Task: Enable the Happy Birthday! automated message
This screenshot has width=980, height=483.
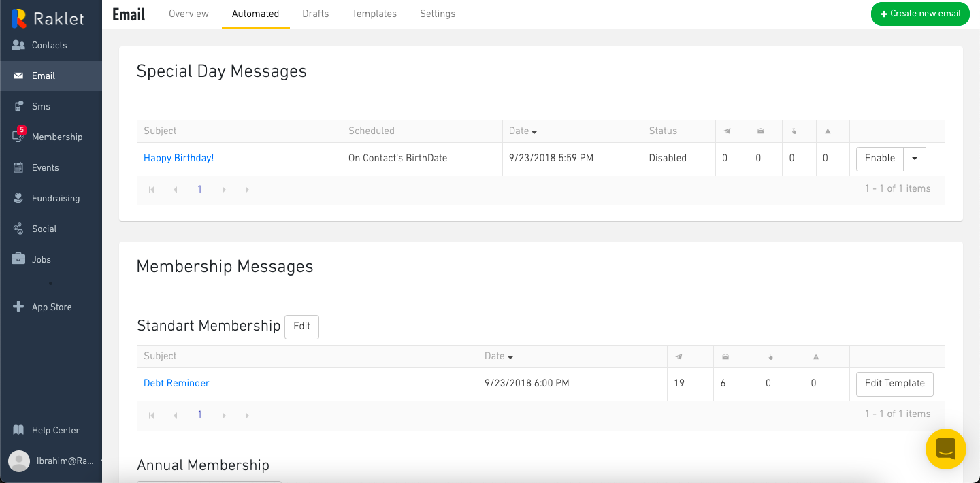Action: [879, 159]
